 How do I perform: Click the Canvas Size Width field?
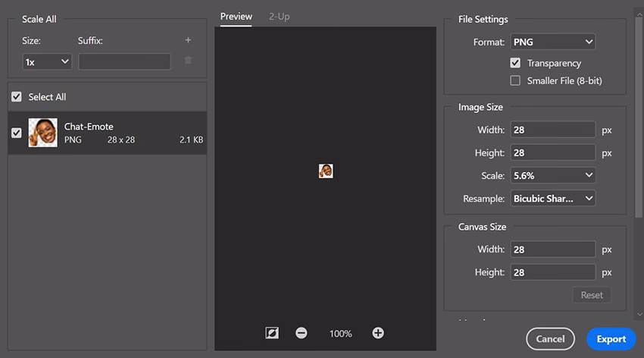pos(553,250)
